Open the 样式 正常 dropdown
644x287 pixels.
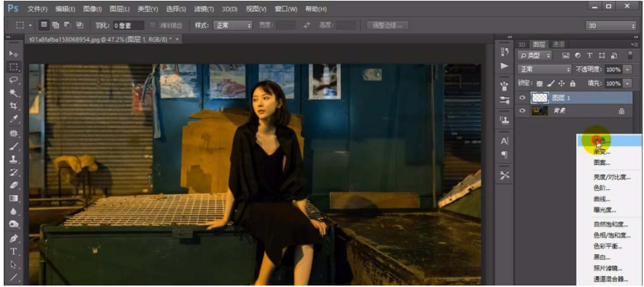(x=232, y=26)
